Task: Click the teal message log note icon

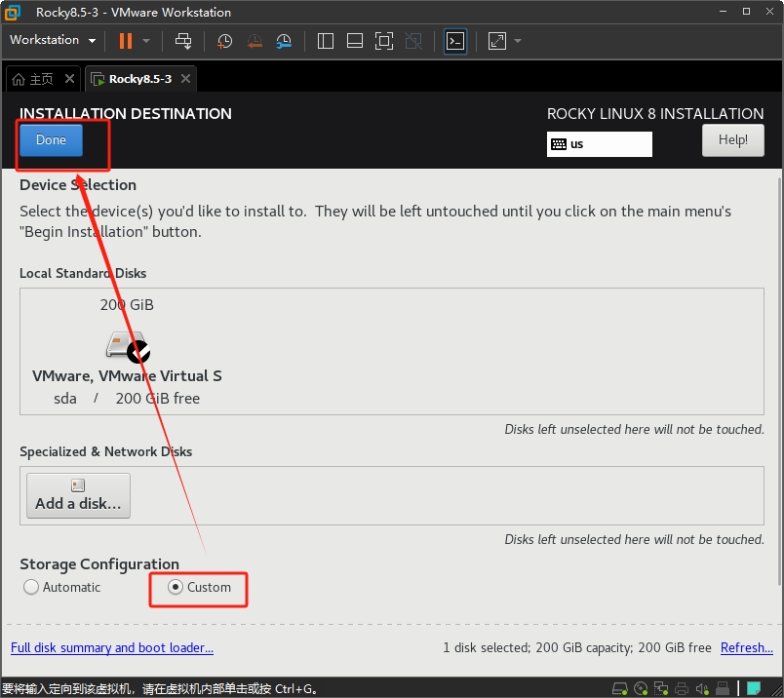Action: coord(754,688)
